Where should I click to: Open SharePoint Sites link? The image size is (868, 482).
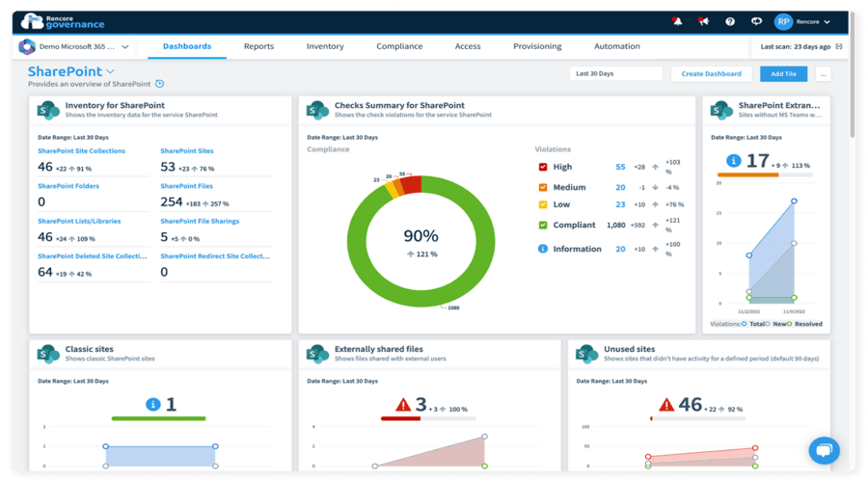coord(187,150)
